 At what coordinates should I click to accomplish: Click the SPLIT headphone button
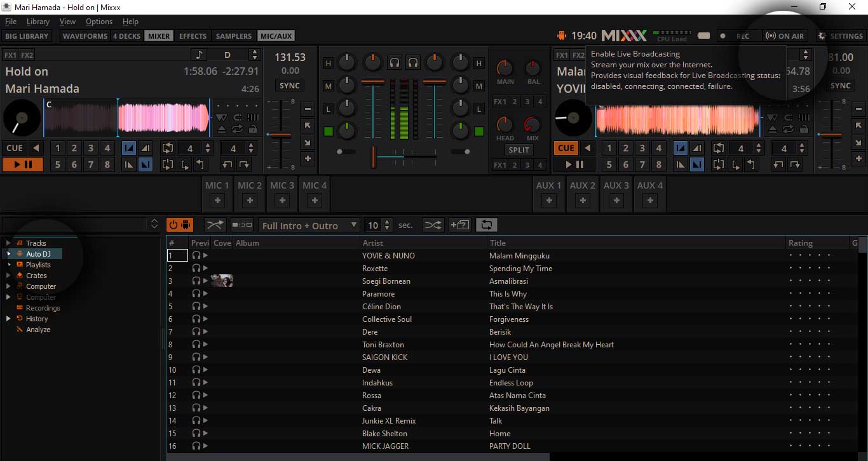point(519,150)
